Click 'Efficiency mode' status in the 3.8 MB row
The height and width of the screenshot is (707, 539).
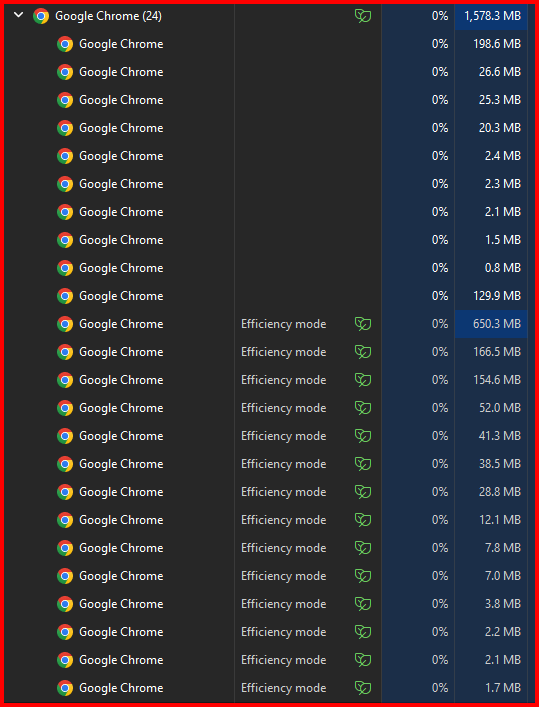coord(283,604)
